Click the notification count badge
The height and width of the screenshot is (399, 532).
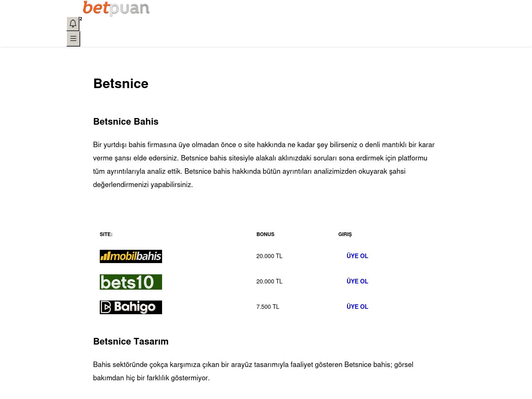point(81,19)
